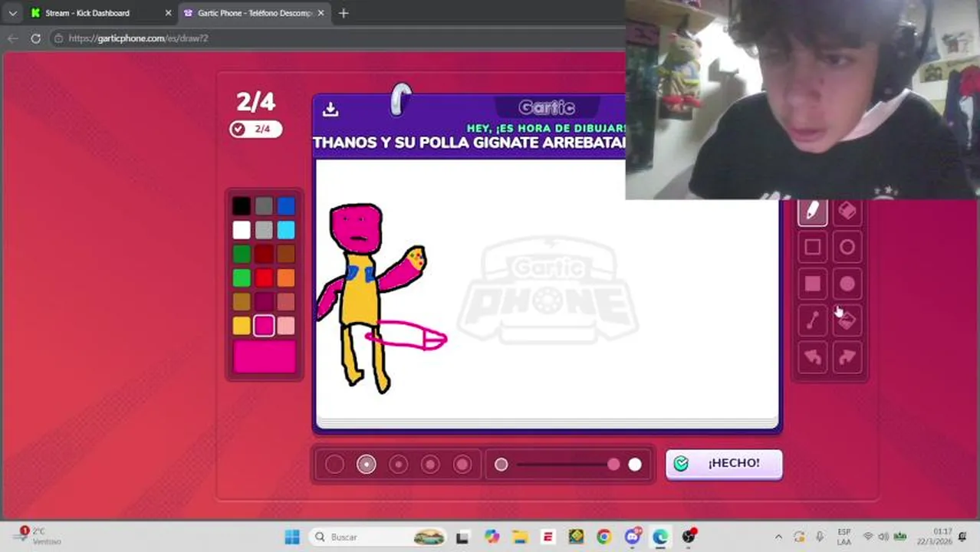Choose the filled ellipse shape tool
This screenshot has width=980, height=552.
(847, 284)
